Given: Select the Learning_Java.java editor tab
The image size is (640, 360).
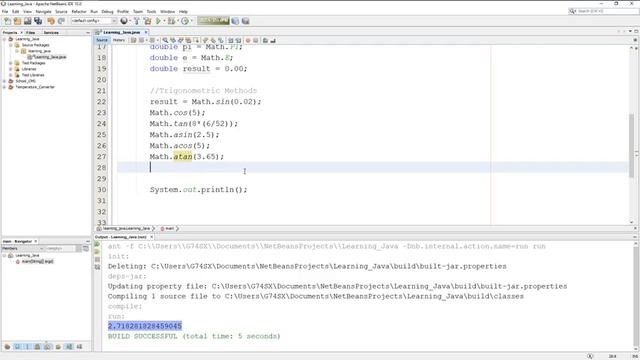Looking at the screenshot, I should pos(122,32).
